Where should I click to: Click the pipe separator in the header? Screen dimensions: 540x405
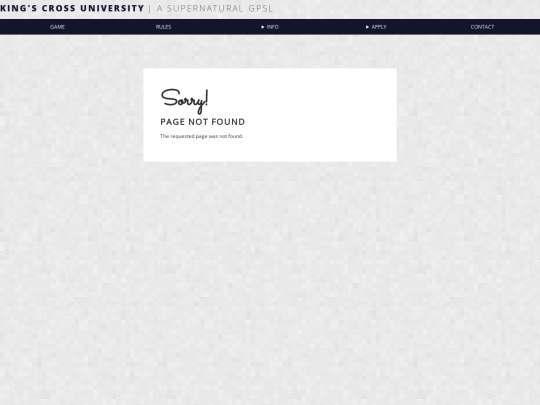coord(150,9)
